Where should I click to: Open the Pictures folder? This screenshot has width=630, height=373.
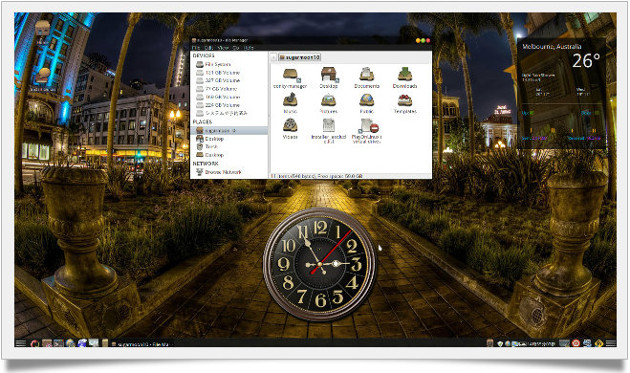pos(328,103)
